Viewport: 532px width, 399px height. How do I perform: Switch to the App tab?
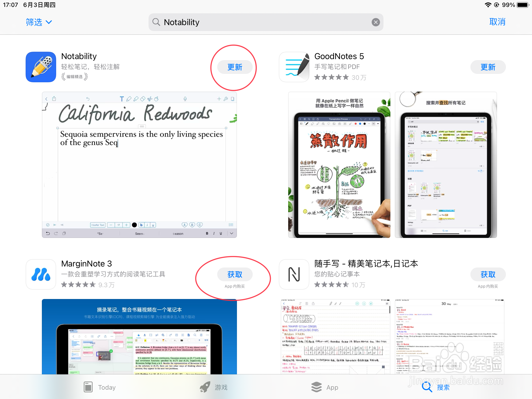pyautogui.click(x=325, y=387)
